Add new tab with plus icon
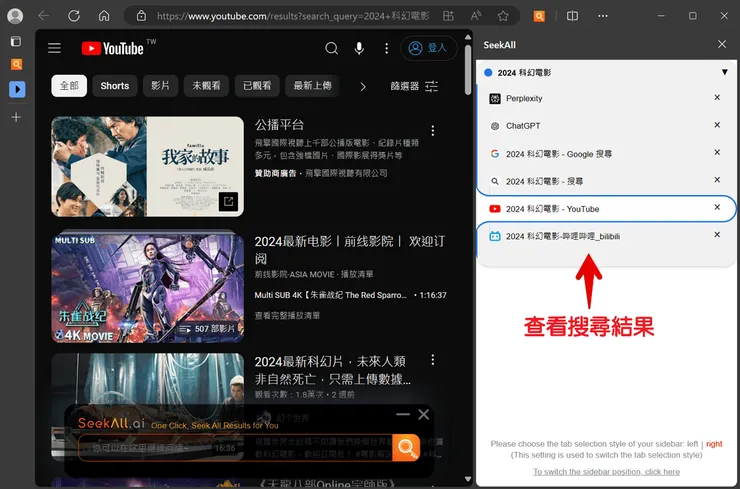Screen dimensions: 740x489 point(16,117)
